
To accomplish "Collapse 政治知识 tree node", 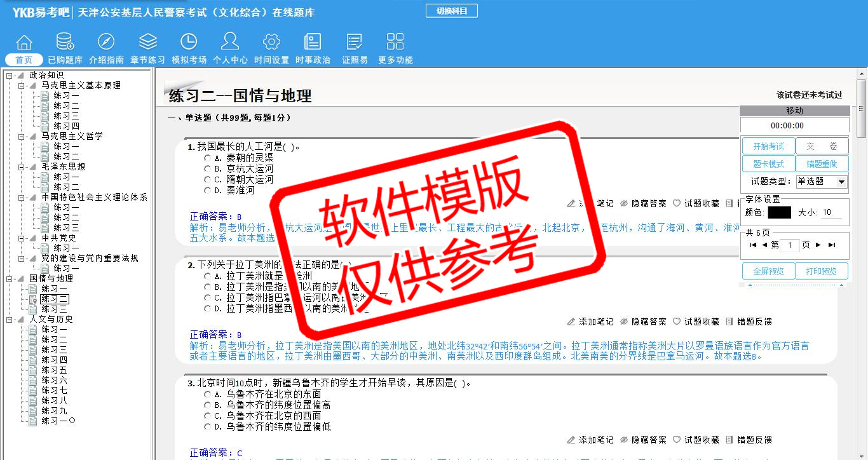I will pyautogui.click(x=10, y=76).
